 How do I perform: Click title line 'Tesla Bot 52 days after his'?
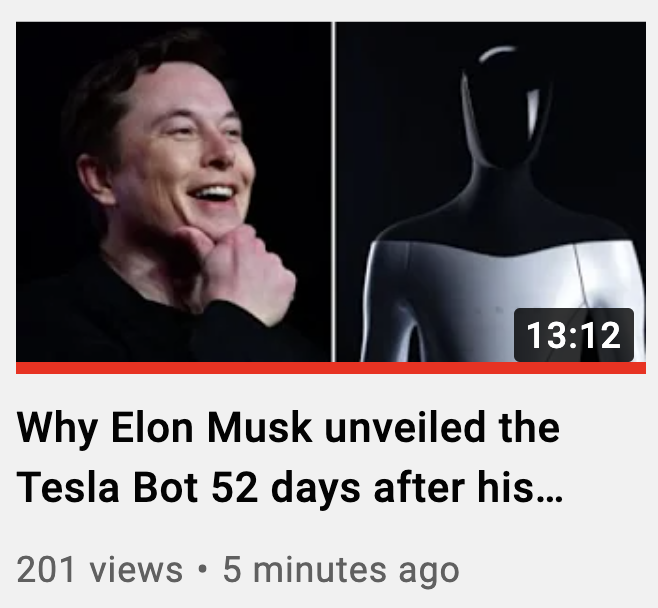[x=290, y=488]
